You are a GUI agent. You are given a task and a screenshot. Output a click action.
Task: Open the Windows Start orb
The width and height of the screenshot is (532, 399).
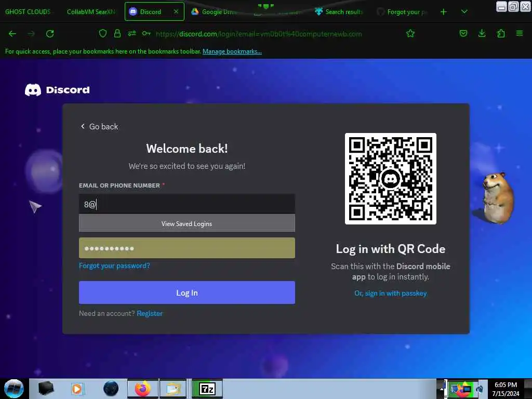[x=14, y=389]
